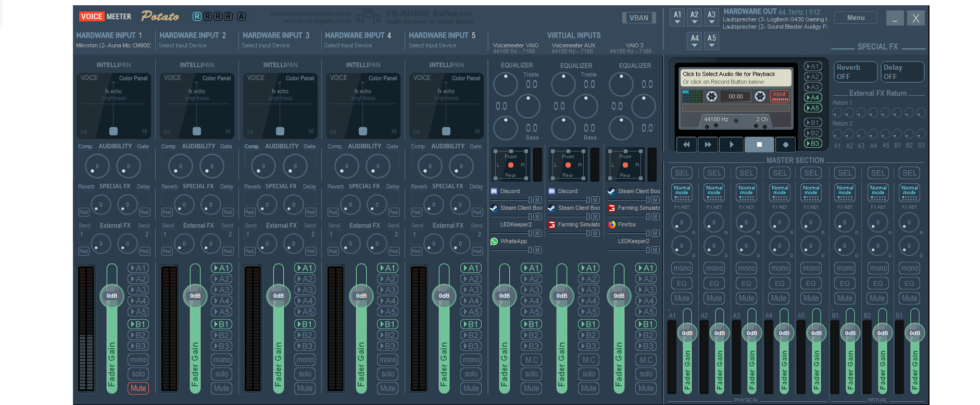
Task: Click the Discord icon in the Voicemeeter VAIO column
Action: pos(494,191)
